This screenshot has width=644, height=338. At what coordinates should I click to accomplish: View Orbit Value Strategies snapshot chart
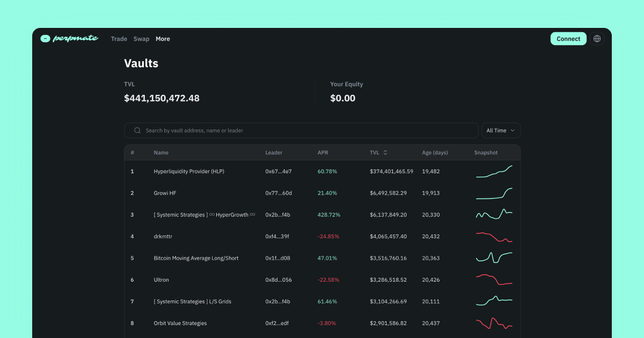(x=494, y=323)
